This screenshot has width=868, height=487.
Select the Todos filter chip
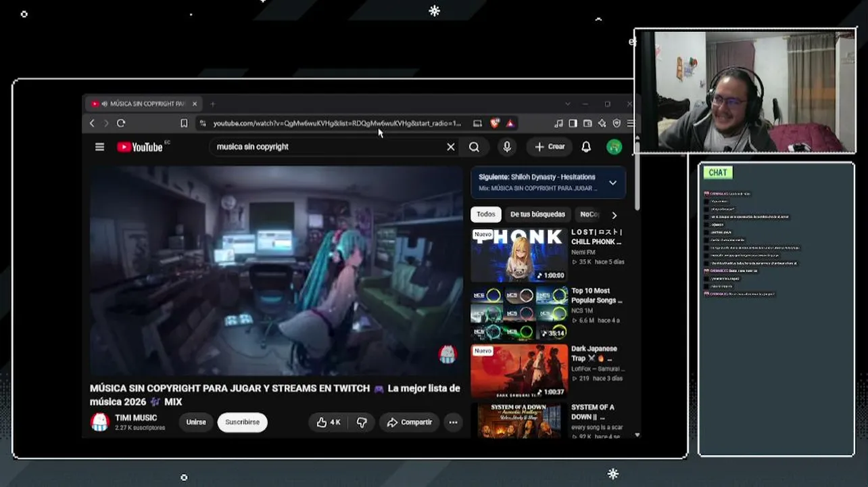pyautogui.click(x=486, y=214)
